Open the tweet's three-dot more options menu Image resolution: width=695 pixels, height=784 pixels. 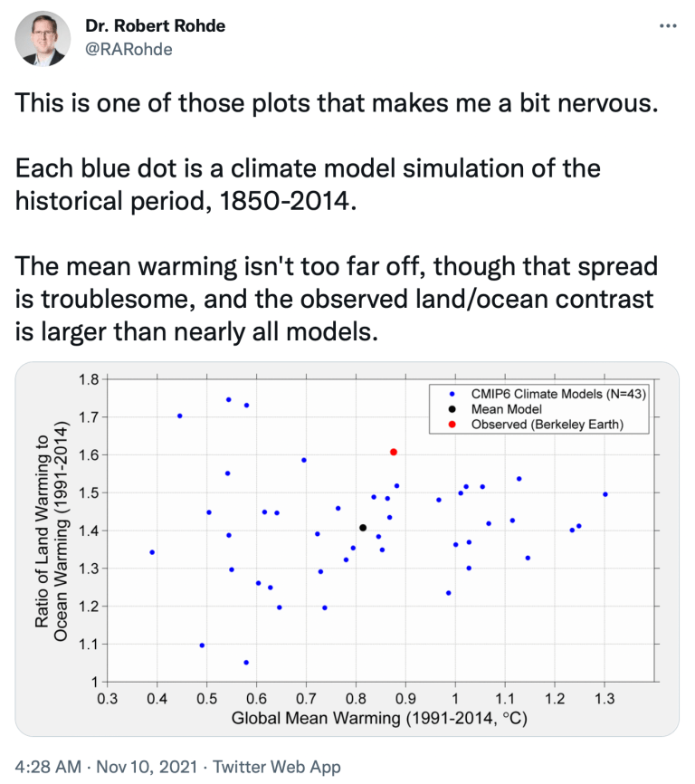[667, 27]
